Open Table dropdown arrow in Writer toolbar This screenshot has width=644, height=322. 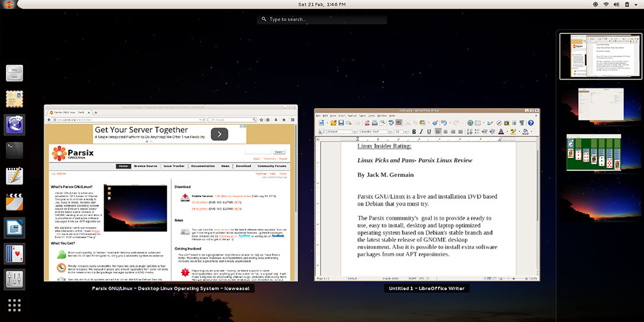(483, 123)
